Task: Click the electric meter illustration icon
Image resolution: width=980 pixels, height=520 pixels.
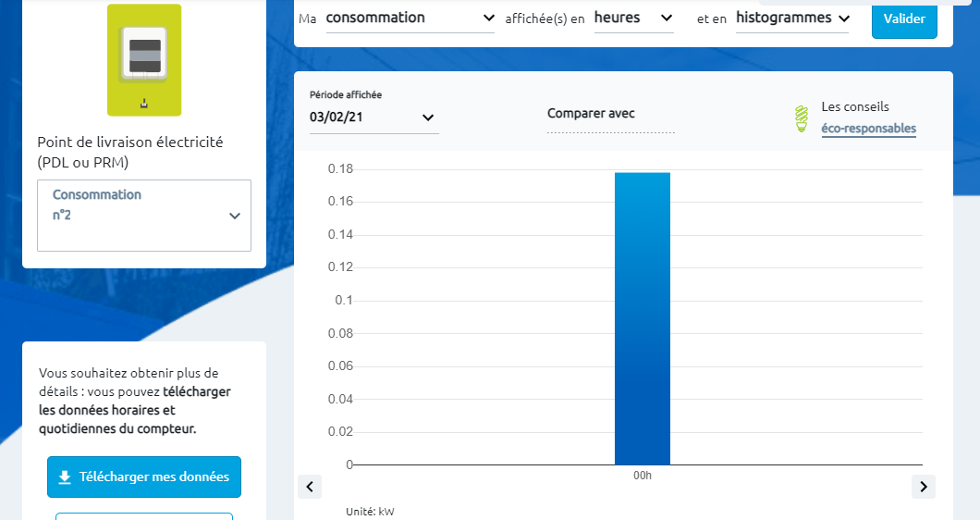Action: coord(144,60)
